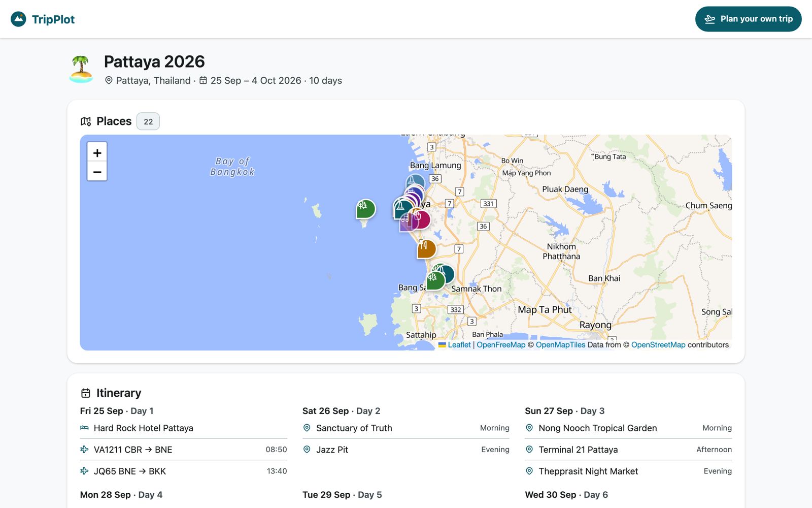
Task: Open Sanctuary of Truth itinerary item
Action: 406,428
